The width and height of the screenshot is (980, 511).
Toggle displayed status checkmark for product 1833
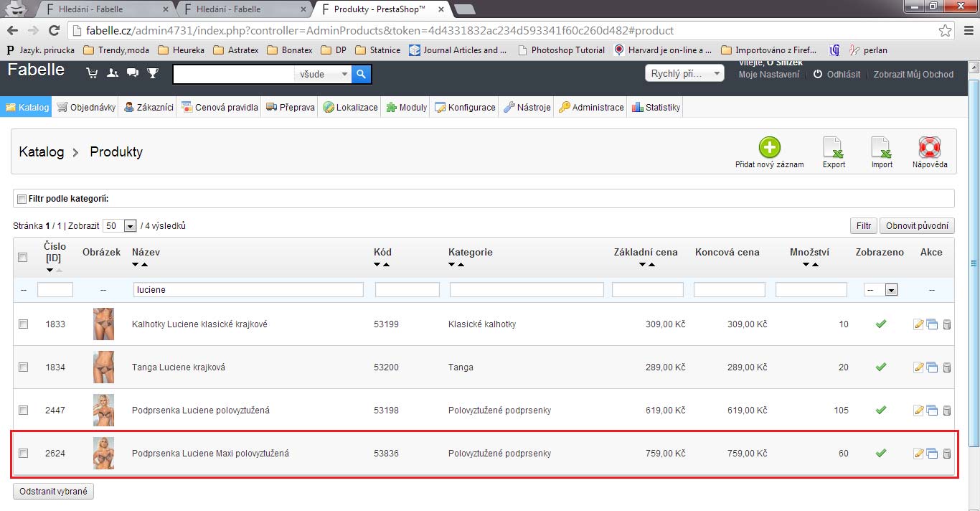coord(881,324)
